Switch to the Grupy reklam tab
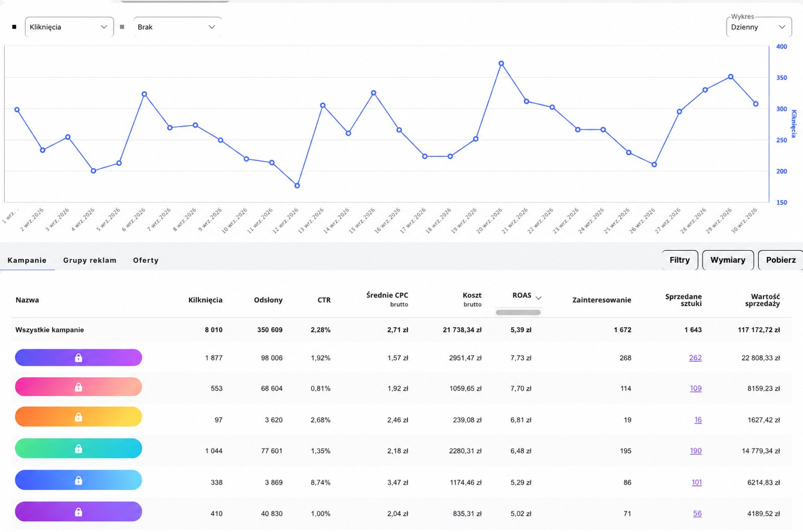803x532 pixels. pyautogui.click(x=90, y=260)
